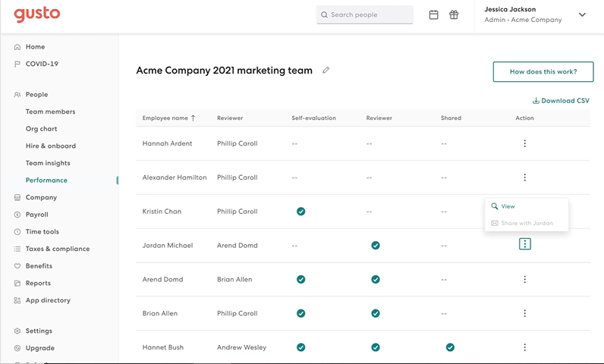
Task: Click Arend Domd self-evaluation checkmark
Action: 300,279
